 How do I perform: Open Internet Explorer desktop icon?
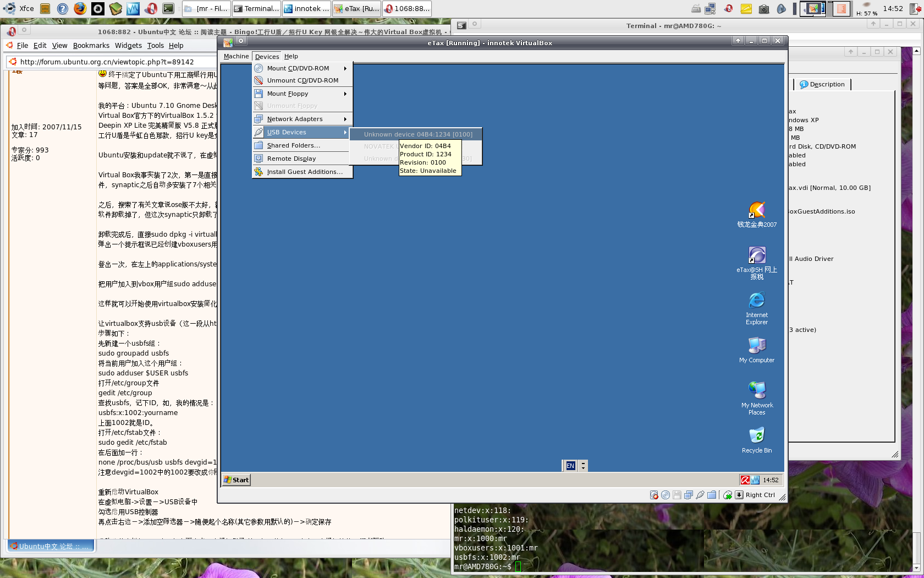[x=757, y=308]
